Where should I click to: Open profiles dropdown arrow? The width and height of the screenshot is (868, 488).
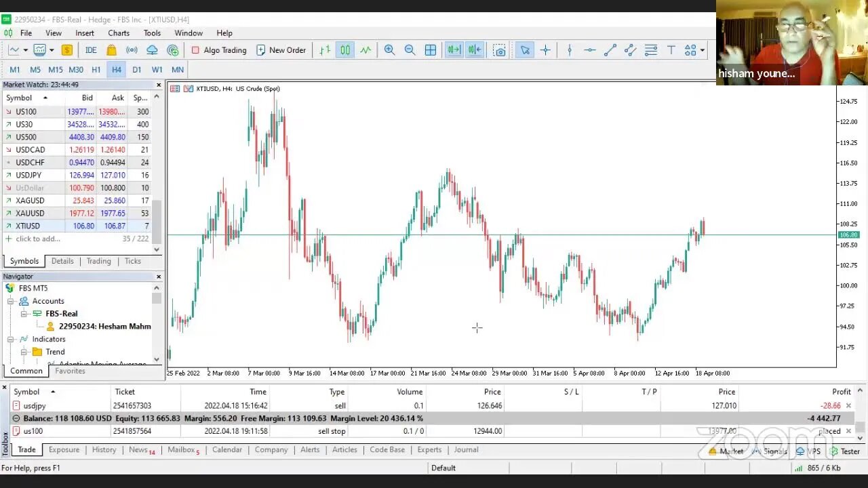[x=51, y=50]
